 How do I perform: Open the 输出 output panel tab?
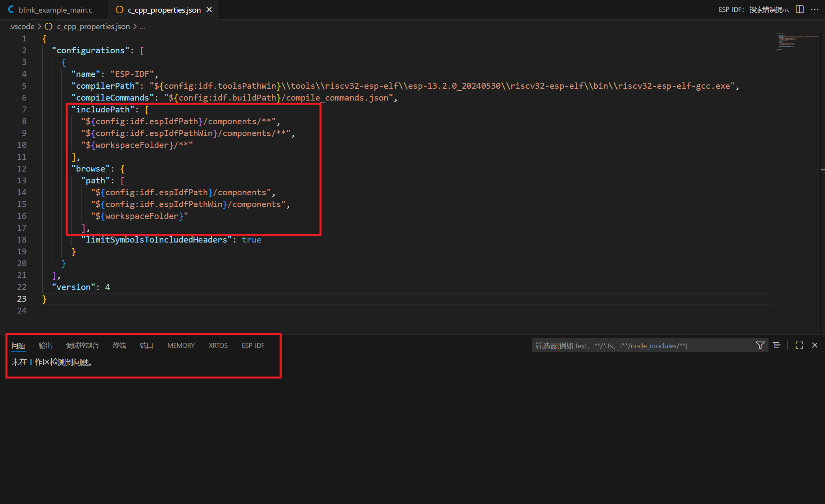pos(45,345)
